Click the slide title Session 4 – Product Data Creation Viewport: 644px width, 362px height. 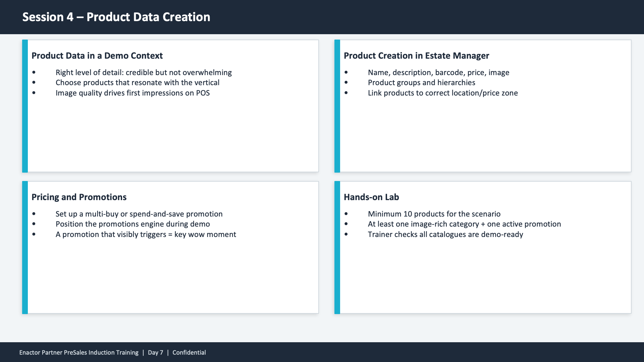pos(116,17)
